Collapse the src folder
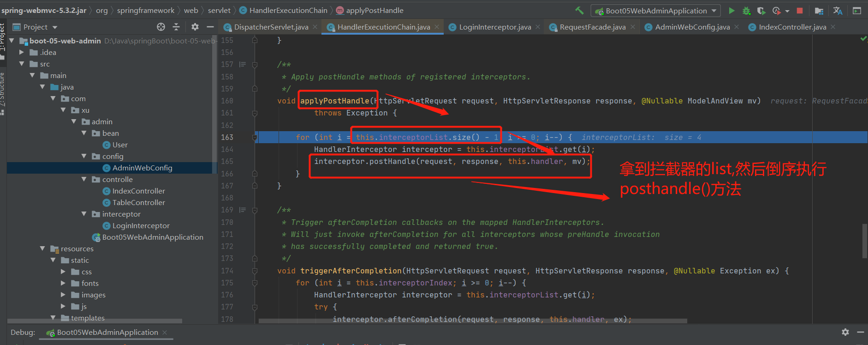The image size is (868, 345). pyautogui.click(x=22, y=64)
